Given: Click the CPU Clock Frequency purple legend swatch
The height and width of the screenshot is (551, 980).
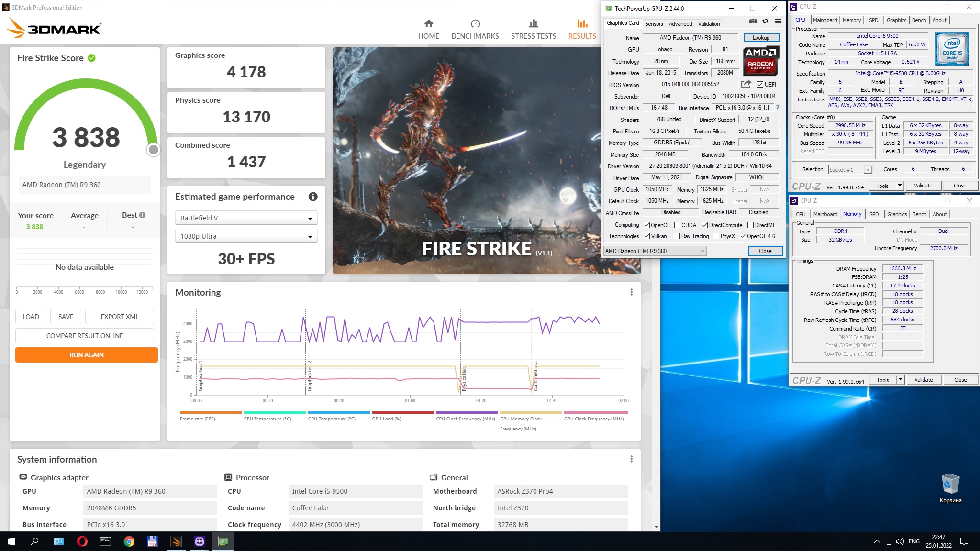Looking at the screenshot, I should [x=467, y=412].
